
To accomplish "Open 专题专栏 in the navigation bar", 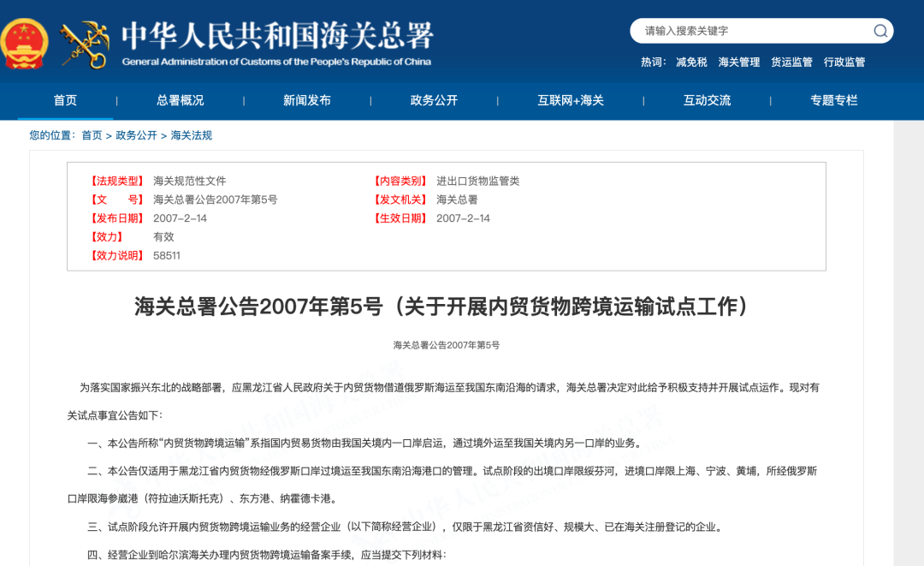I will (834, 100).
